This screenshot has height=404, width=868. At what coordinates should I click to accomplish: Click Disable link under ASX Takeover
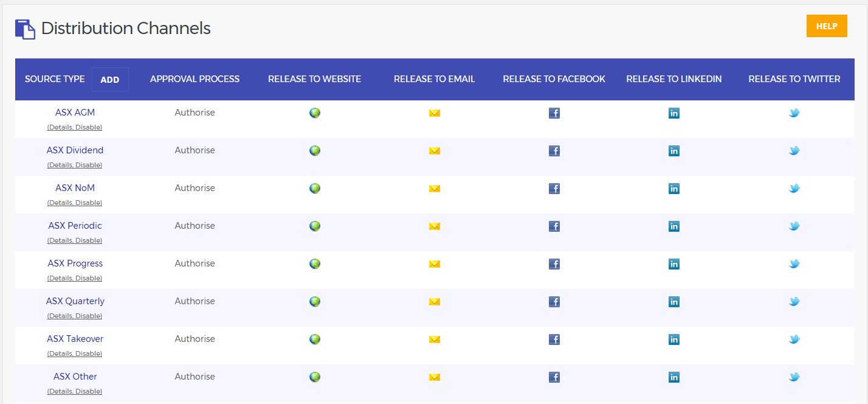coord(88,354)
